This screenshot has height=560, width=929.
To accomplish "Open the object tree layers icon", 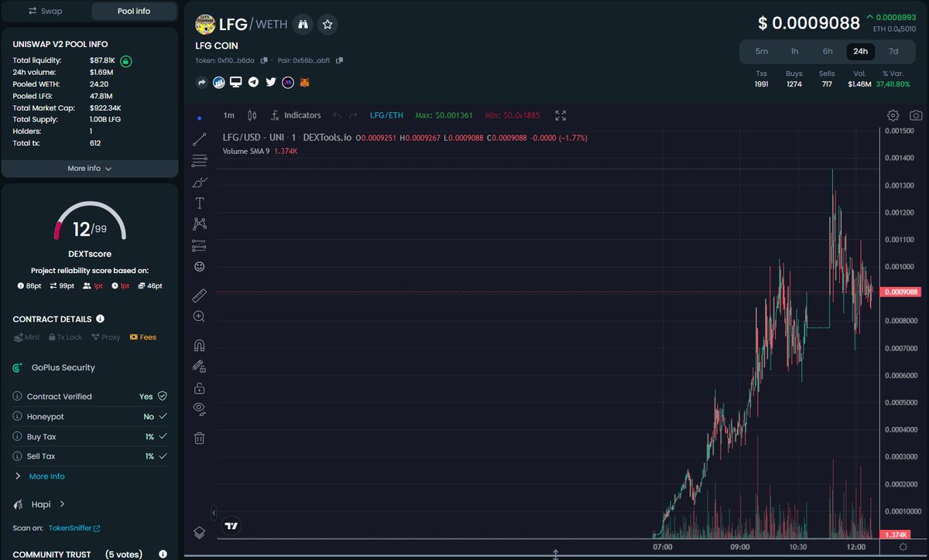I will pos(199,532).
